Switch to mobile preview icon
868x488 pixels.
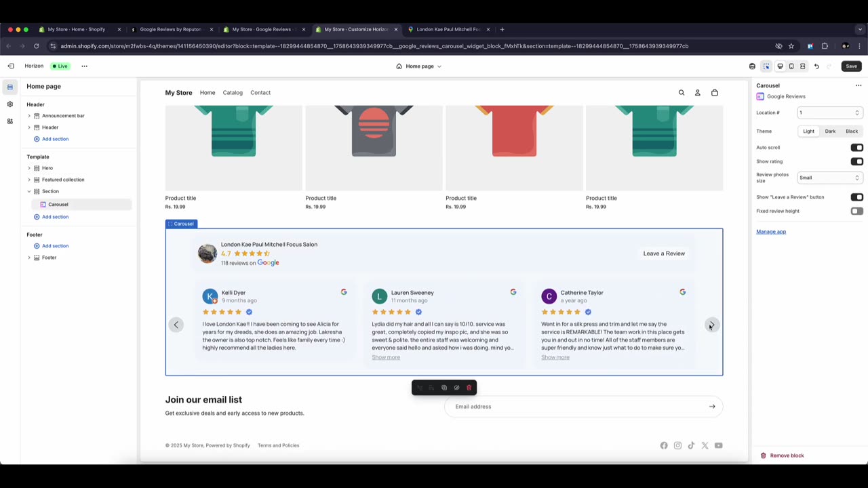pos(791,66)
